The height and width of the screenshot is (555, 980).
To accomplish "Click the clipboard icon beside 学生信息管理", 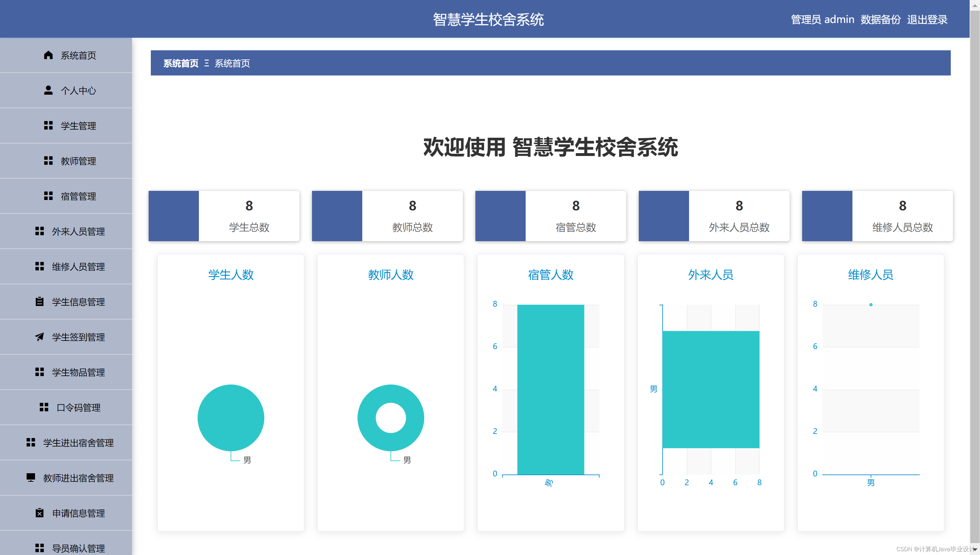I will 39,302.
